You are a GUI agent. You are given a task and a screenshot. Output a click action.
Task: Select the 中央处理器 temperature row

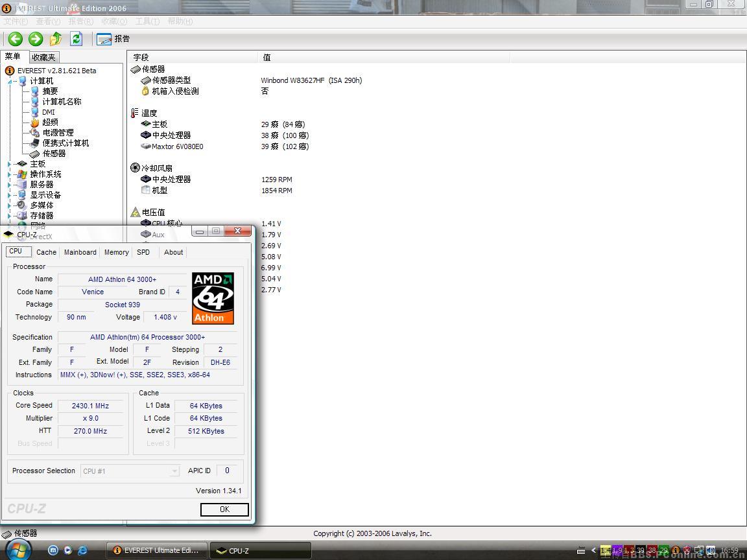[x=166, y=135]
